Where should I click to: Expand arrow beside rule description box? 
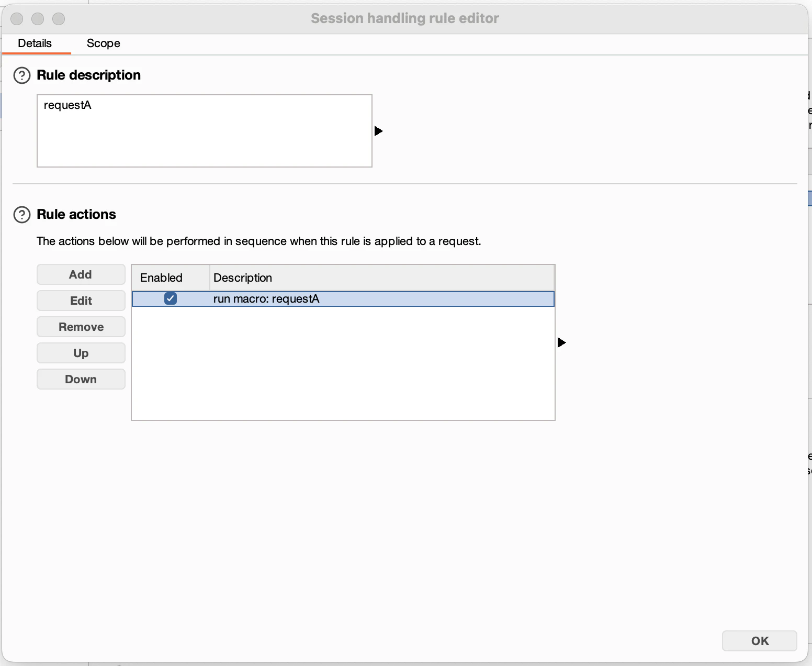379,131
